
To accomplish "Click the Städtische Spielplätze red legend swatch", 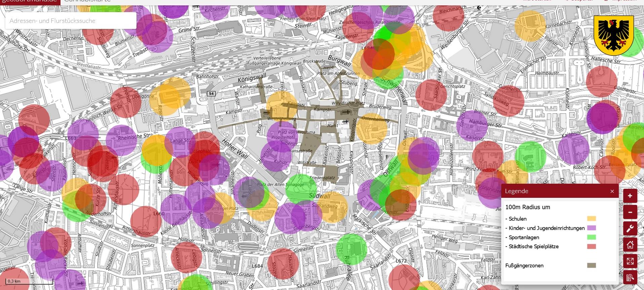I will pyautogui.click(x=591, y=247).
